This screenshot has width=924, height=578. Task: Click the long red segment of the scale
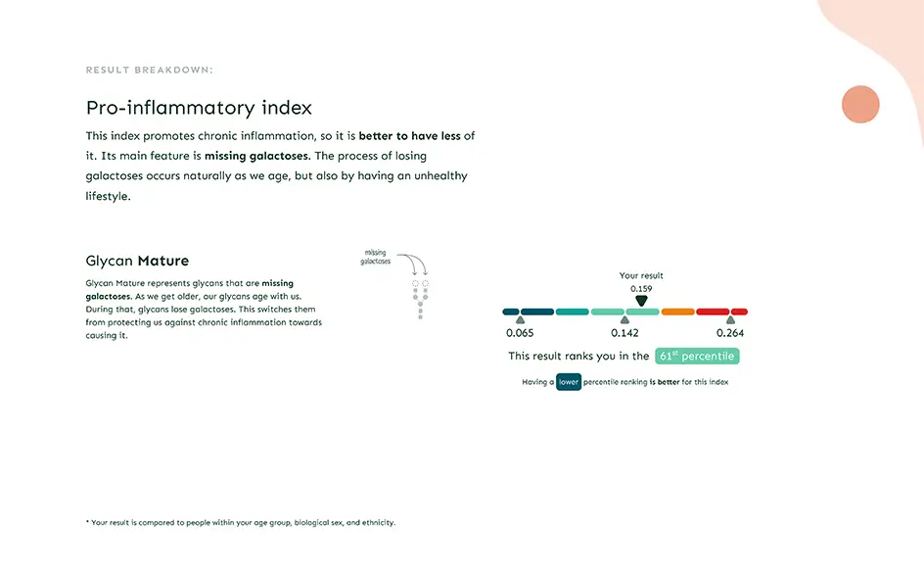(x=713, y=312)
